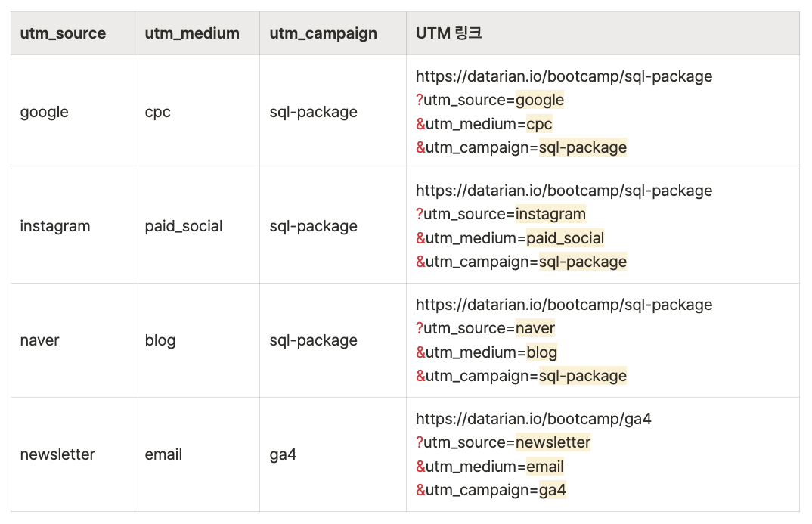This screenshot has height=524, width=812.
Task: Click highlighted utm_source=naver value
Action: (535, 328)
